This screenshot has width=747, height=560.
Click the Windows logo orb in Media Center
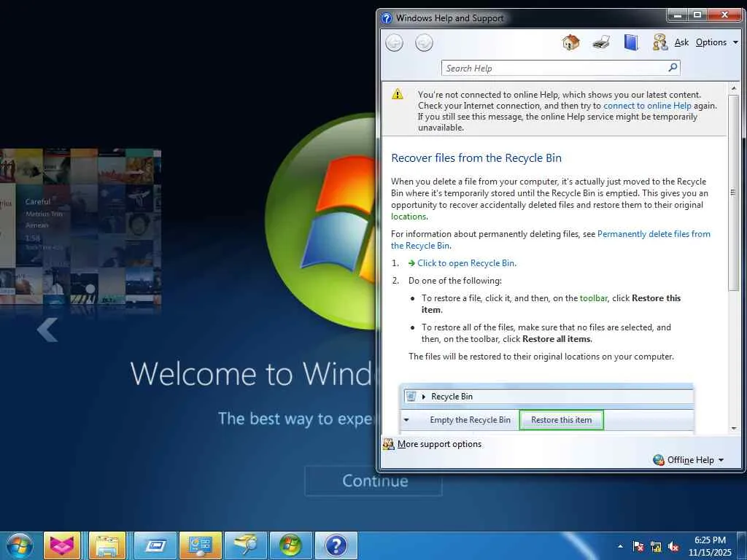click(321, 221)
